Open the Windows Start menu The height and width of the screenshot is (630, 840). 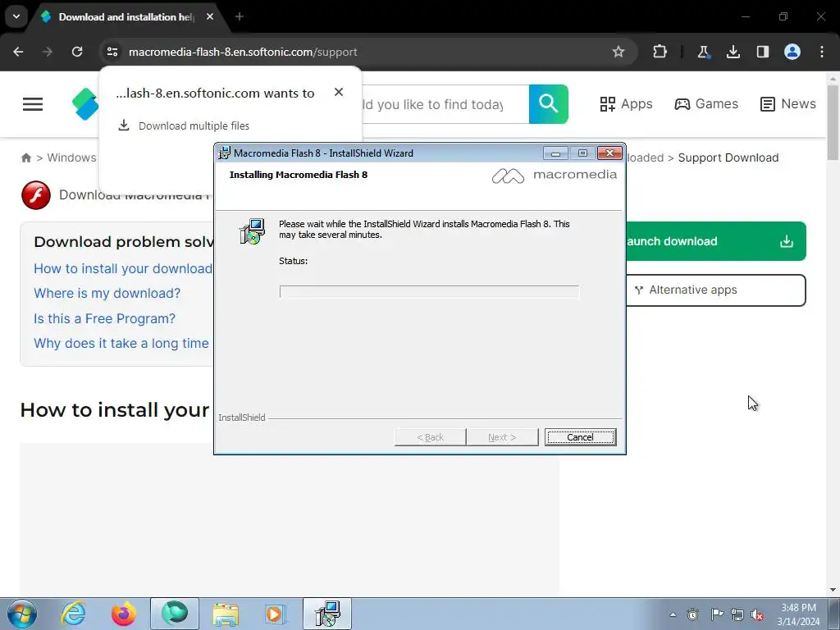22,614
